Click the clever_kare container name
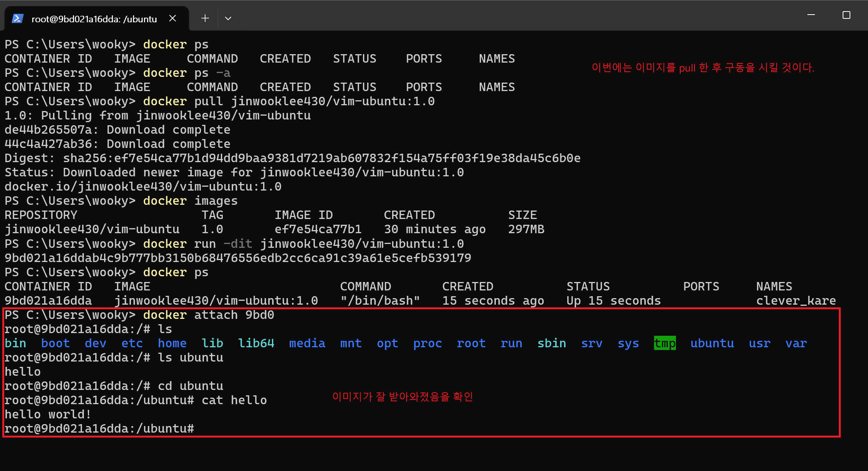This screenshot has width=868, height=471. point(796,301)
